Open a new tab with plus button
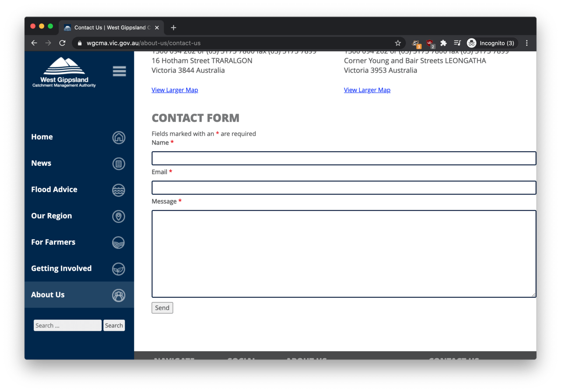 [174, 28]
